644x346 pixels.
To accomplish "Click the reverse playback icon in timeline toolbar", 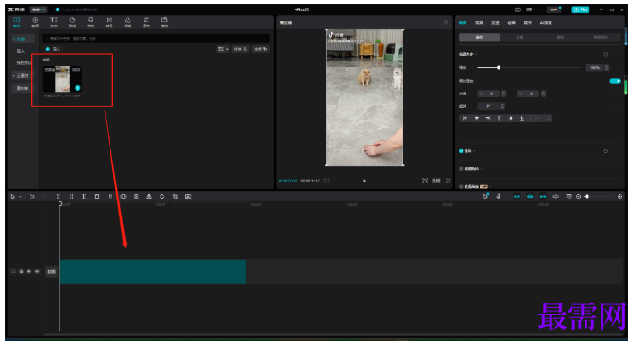I will point(136,197).
